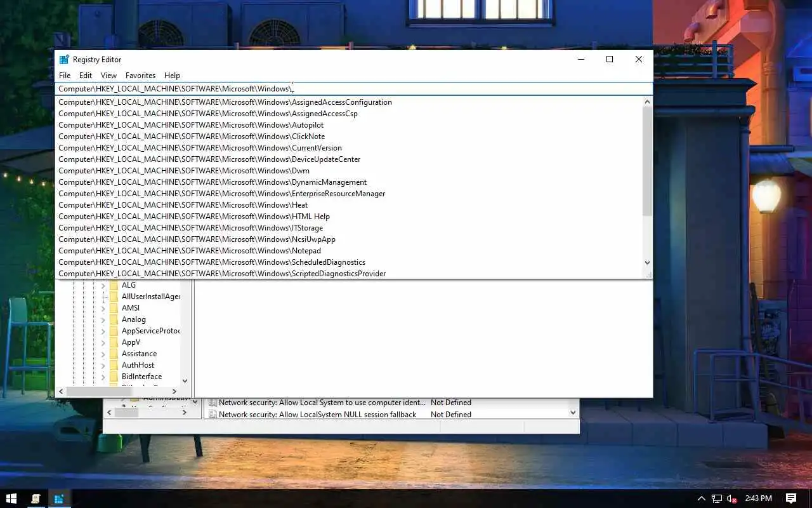812x508 pixels.
Task: Choose the Notepad path suggestion
Action: pos(349,251)
